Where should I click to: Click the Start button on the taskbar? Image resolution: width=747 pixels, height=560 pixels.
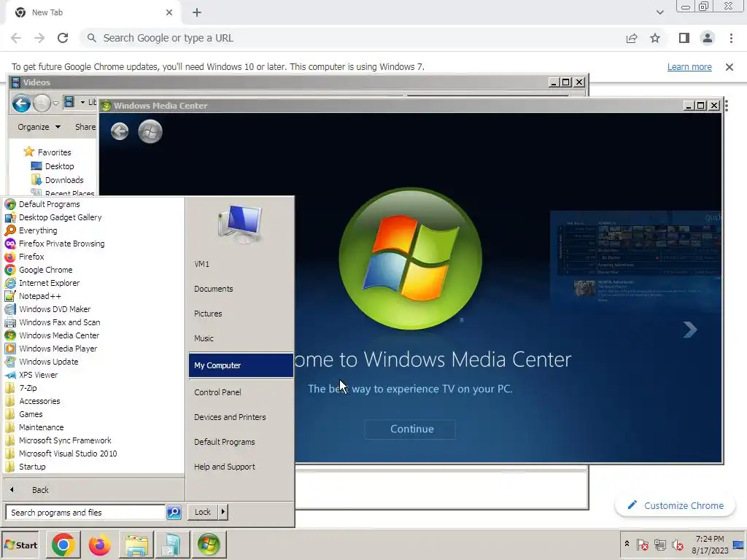(20, 545)
